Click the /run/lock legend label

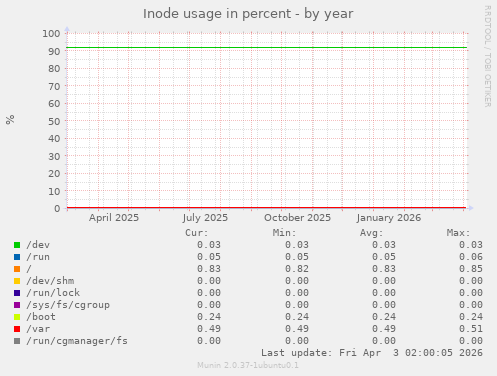[x=53, y=293]
